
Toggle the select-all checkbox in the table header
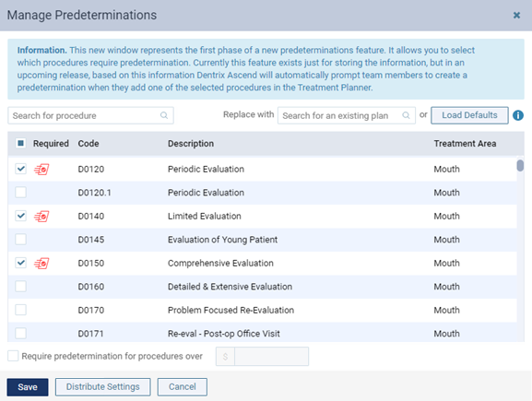tap(20, 143)
